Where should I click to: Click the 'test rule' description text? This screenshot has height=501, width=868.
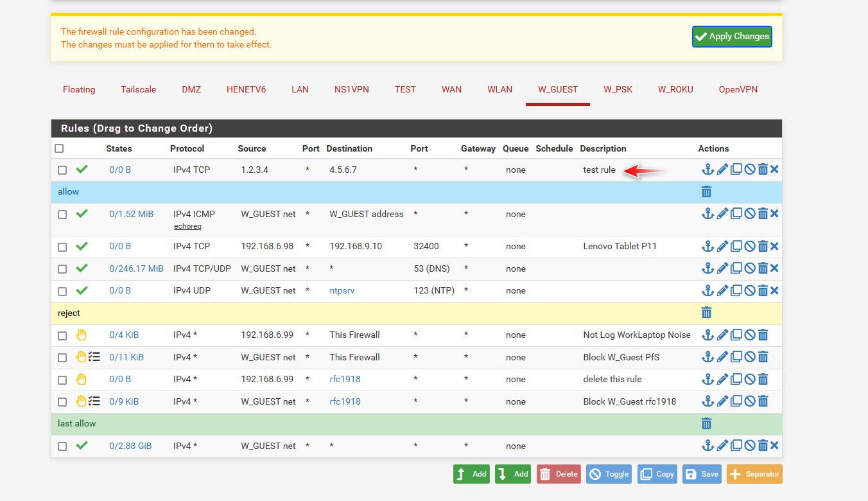[599, 170]
